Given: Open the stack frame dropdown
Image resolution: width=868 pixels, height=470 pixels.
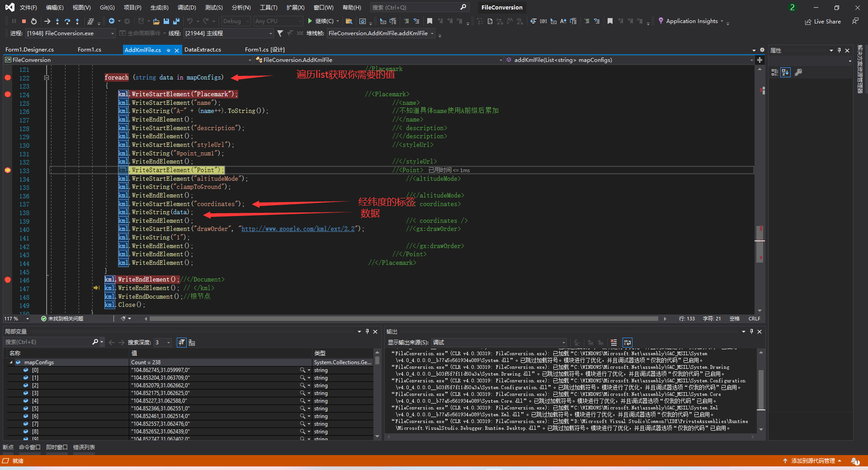Looking at the screenshot, I should click(x=381, y=33).
